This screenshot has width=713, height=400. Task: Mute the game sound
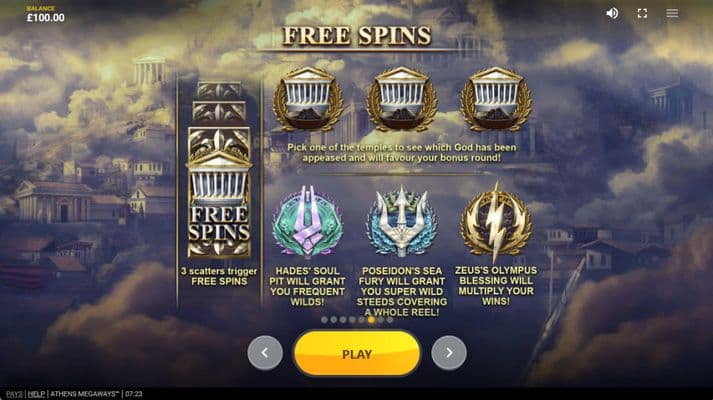[x=612, y=13]
